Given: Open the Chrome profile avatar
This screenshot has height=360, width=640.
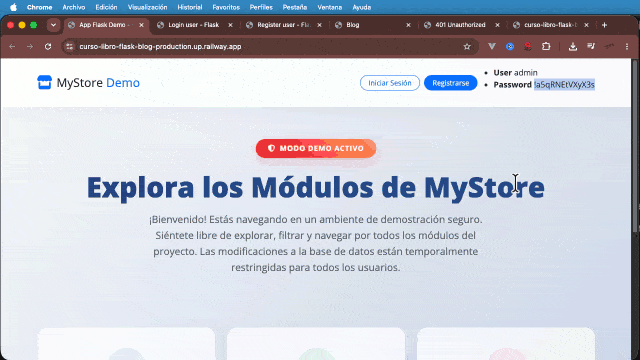Looking at the screenshot, I should pyautogui.click(x=609, y=47).
